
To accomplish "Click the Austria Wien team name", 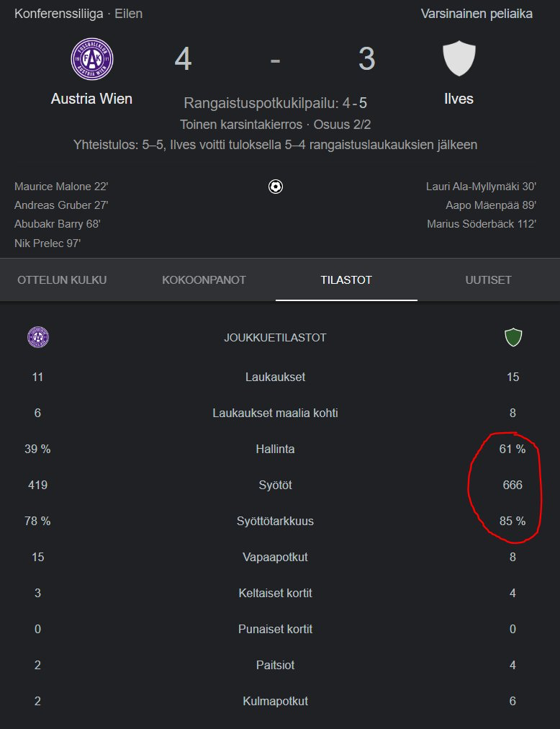I will [x=91, y=99].
